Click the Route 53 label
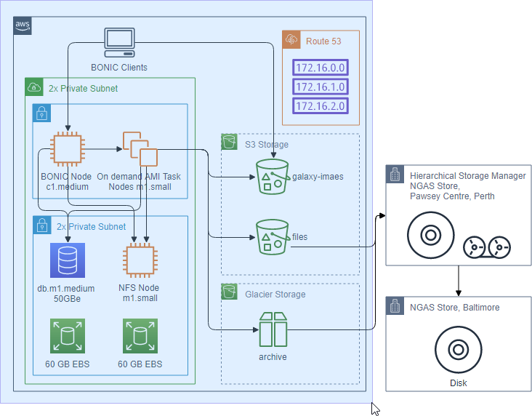This screenshot has height=416, width=532. [323, 41]
